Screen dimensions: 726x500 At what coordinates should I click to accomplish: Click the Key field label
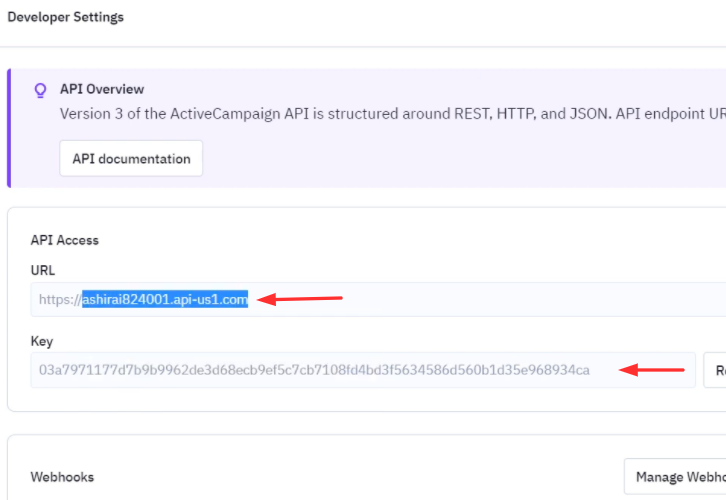pos(42,341)
